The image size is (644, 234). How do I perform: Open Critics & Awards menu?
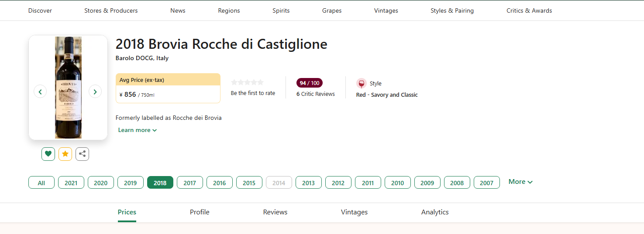[x=529, y=10]
